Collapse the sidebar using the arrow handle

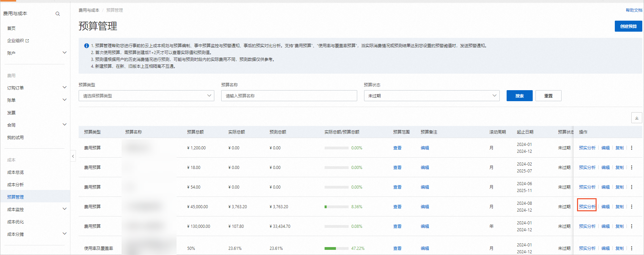click(x=73, y=156)
